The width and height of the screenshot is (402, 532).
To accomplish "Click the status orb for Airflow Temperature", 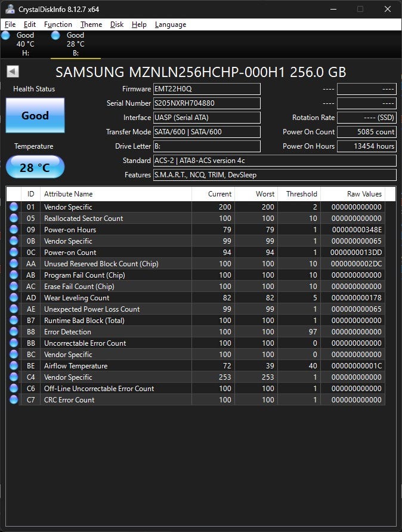I will point(14,365).
